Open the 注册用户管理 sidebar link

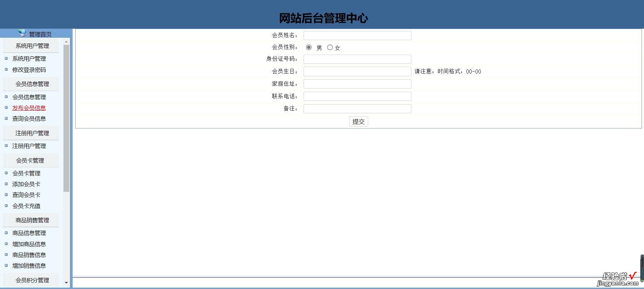point(29,146)
